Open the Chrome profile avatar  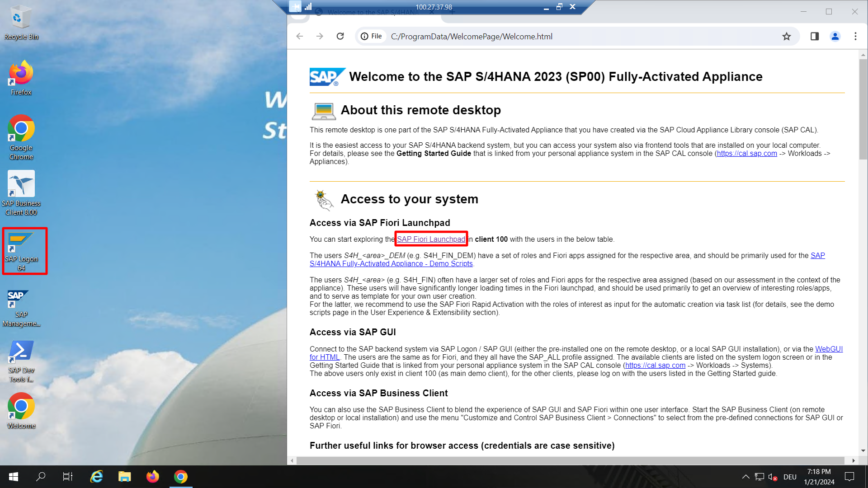(x=835, y=36)
